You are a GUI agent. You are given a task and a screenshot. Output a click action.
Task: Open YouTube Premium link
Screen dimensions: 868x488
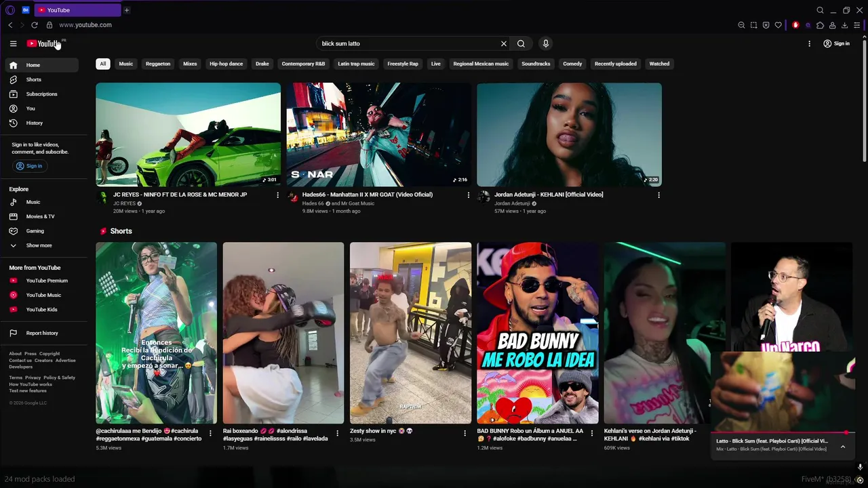[42, 281]
